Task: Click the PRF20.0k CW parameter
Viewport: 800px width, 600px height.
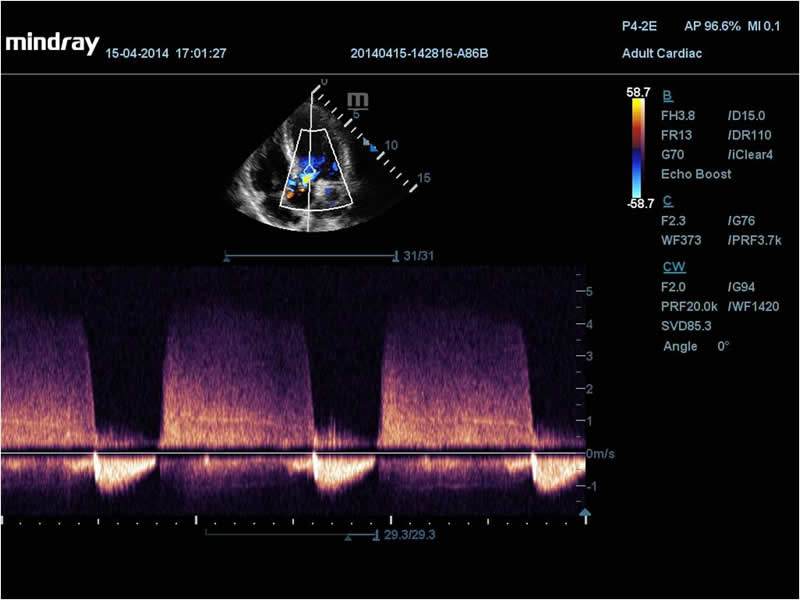Action: click(690, 307)
